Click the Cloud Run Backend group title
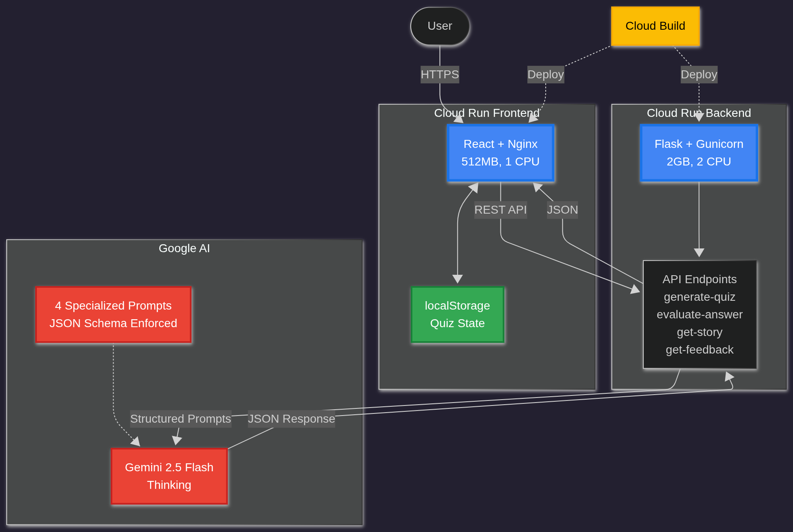 pos(699,113)
